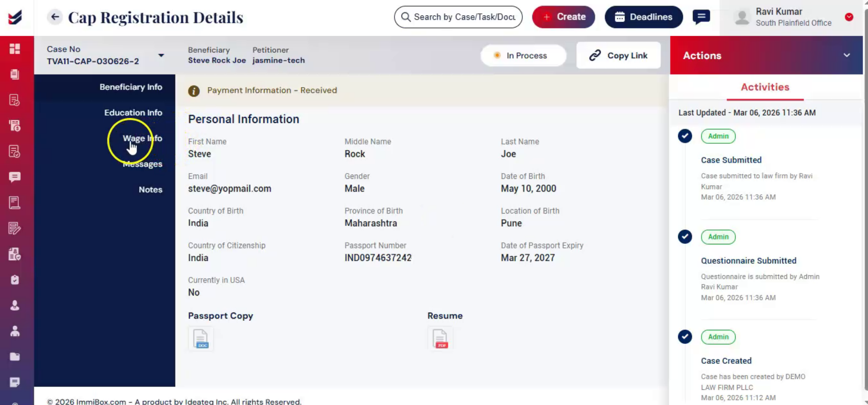Open the Deadlines button
Viewport: 868px width, 405px height.
(644, 17)
